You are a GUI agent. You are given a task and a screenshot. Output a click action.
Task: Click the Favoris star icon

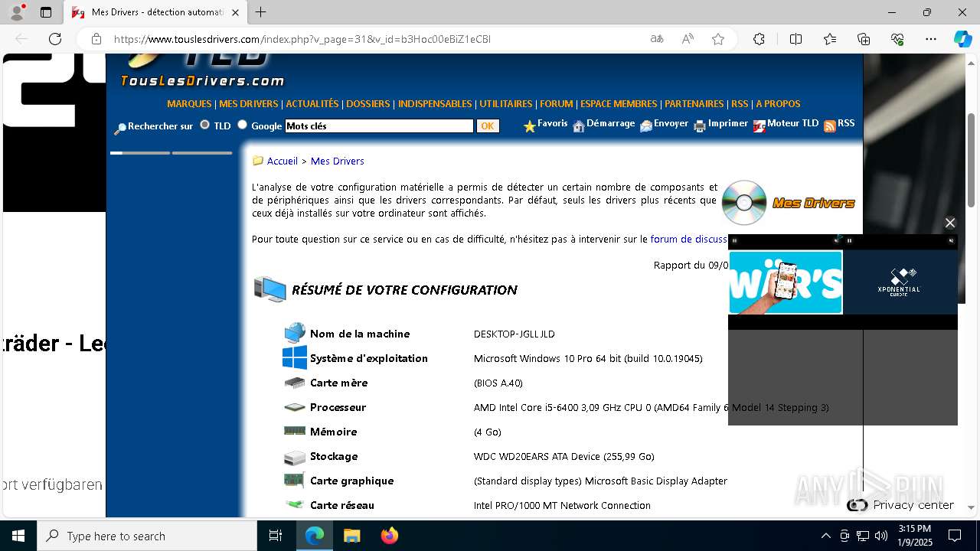529,126
